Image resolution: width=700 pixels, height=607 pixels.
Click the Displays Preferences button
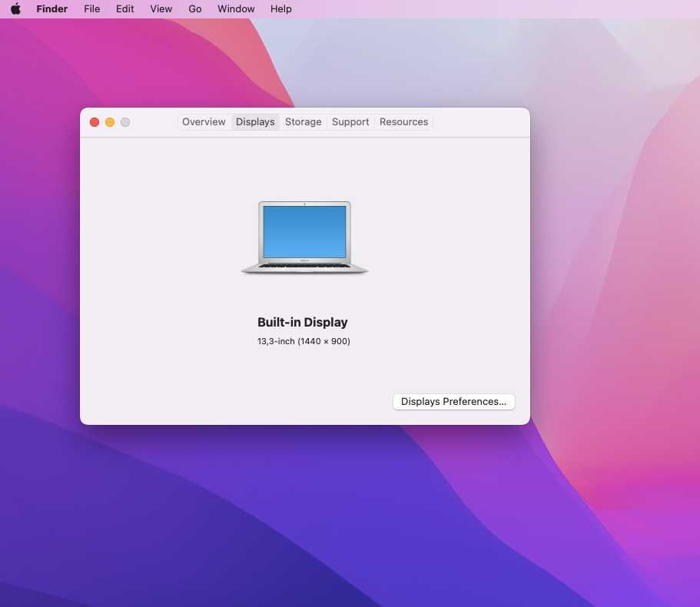pyautogui.click(x=453, y=401)
